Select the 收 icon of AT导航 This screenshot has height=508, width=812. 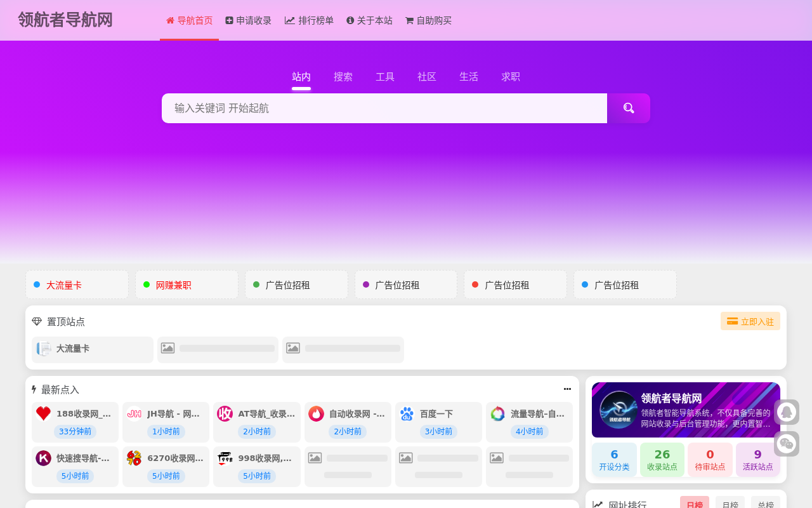point(224,413)
